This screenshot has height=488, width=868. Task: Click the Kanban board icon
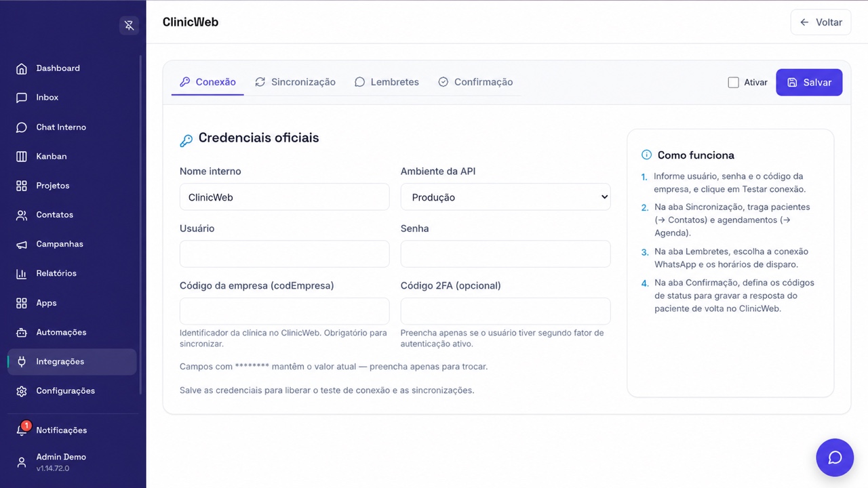22,157
